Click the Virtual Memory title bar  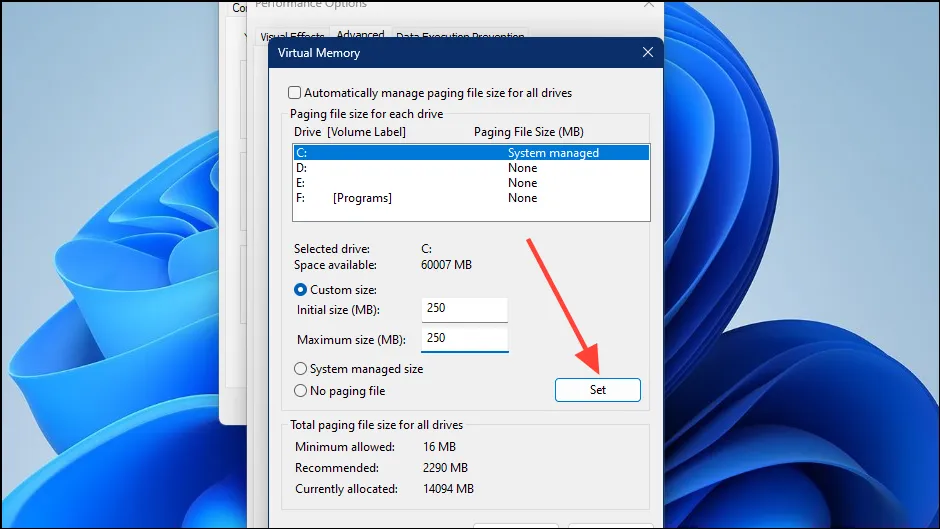point(450,53)
